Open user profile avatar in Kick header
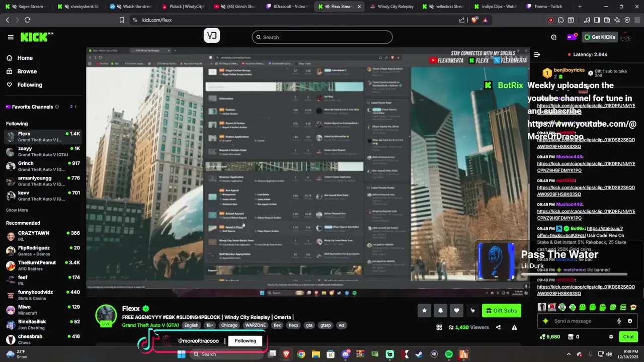 click(625, 37)
